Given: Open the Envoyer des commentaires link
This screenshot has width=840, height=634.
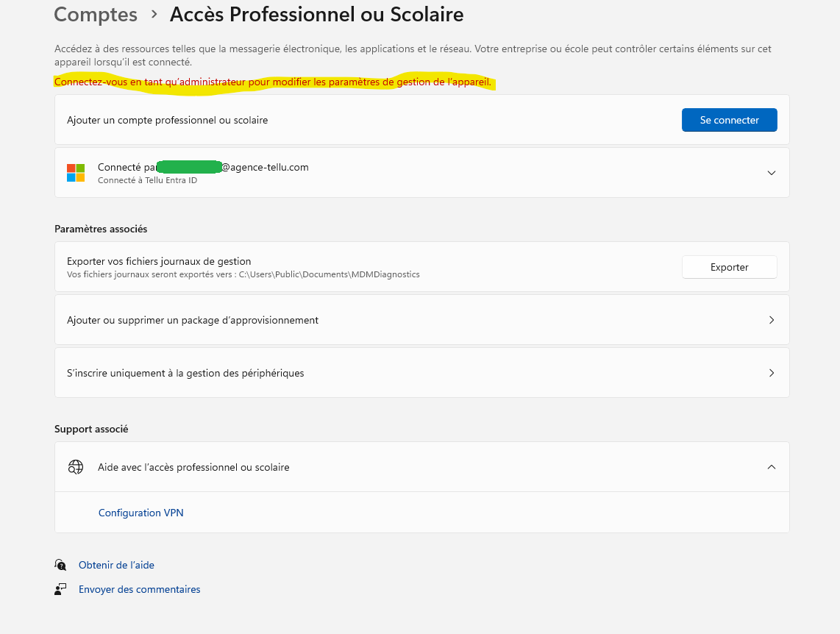Looking at the screenshot, I should (139, 590).
